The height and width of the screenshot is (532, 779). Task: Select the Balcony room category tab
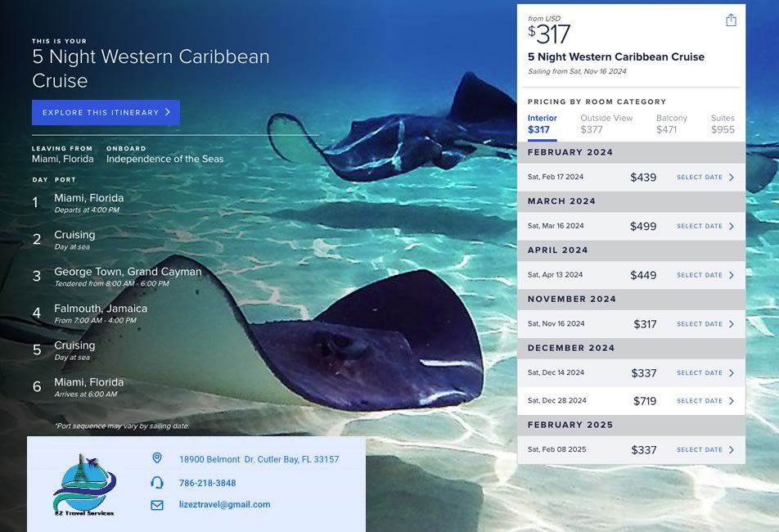coord(671,124)
